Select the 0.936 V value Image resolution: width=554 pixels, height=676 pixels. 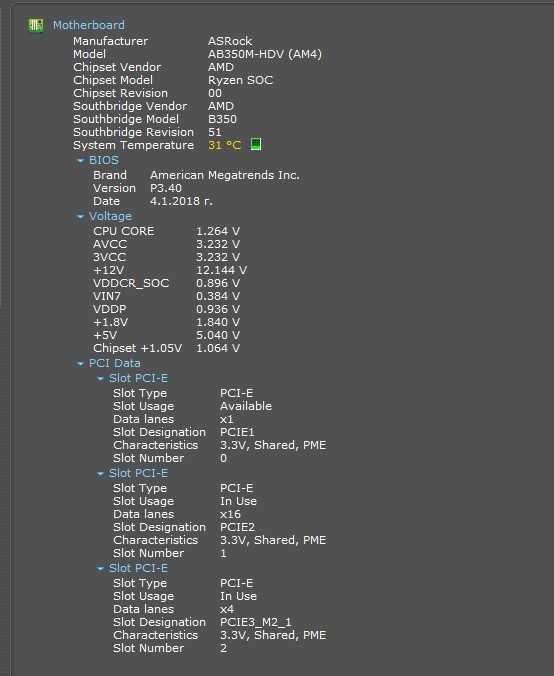(x=218, y=309)
